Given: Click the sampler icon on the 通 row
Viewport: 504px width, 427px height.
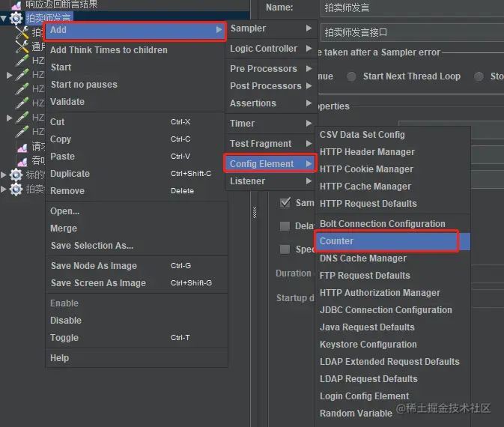Looking at the screenshot, I should (x=22, y=46).
